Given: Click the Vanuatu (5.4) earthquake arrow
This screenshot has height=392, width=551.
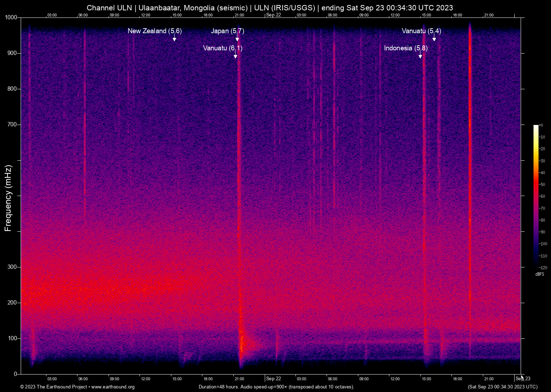Looking at the screenshot, I should click(434, 39).
